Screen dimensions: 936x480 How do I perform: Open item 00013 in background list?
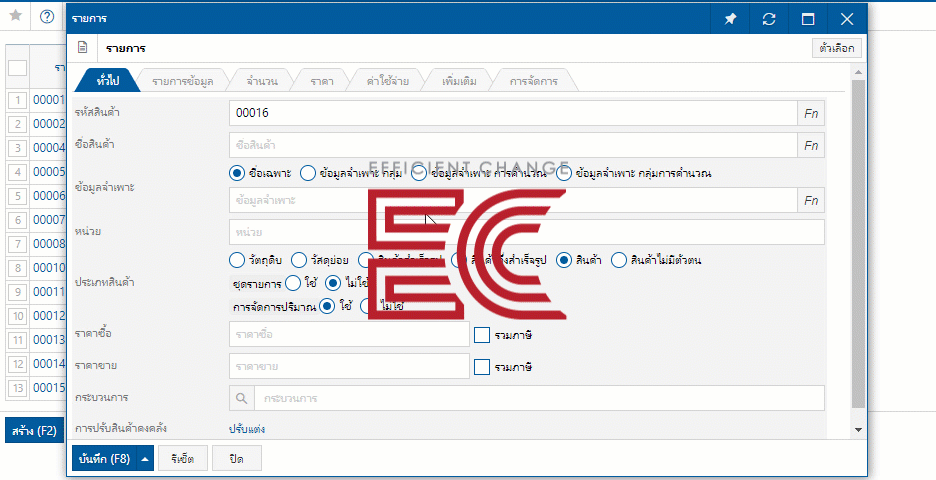point(48,340)
